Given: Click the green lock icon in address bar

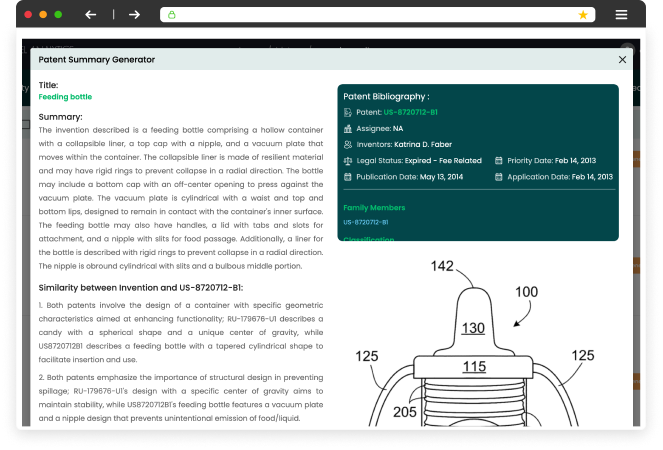Looking at the screenshot, I should (x=172, y=15).
